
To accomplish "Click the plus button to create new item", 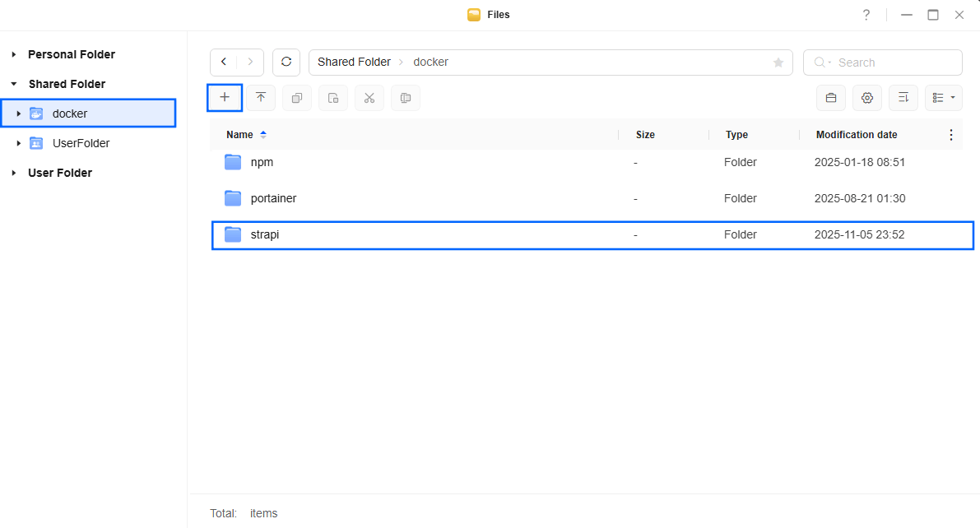I will point(224,98).
